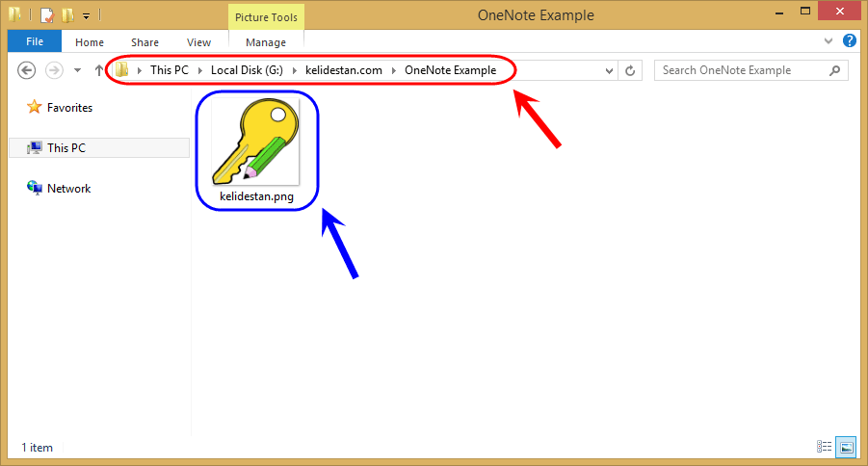868x466 pixels.
Task: Open the Manage tab under Picture Tools
Action: 266,42
